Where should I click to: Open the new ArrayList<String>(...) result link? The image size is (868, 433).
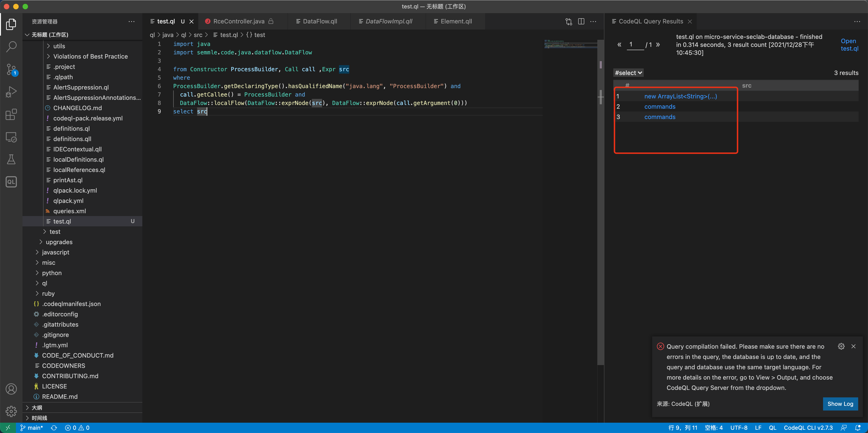[681, 96]
